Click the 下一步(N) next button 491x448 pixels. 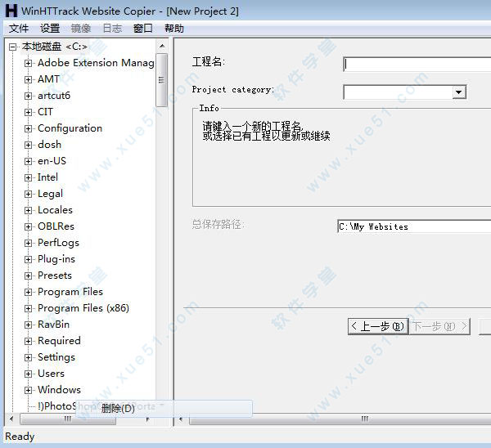point(439,327)
